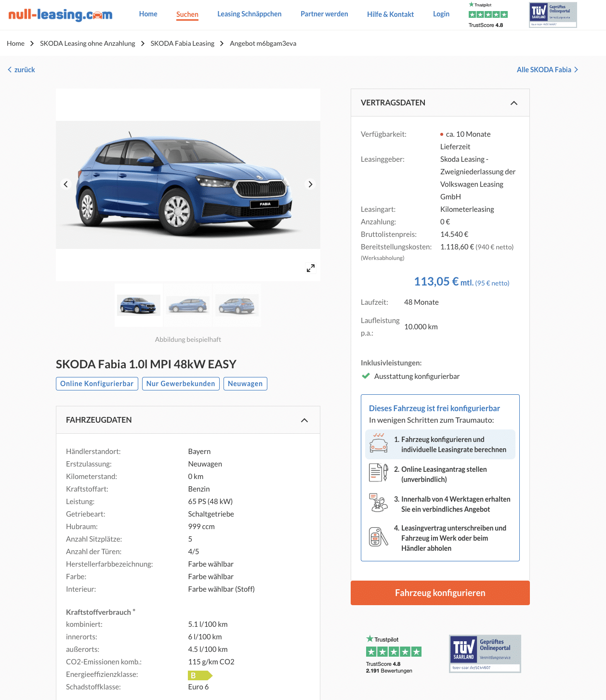Go back via the zurück link

22,70
